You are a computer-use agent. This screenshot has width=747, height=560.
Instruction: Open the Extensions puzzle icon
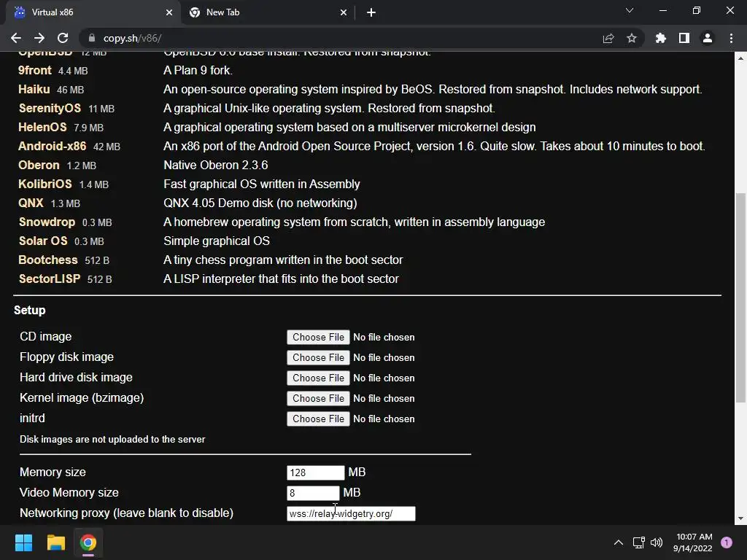[x=661, y=38]
